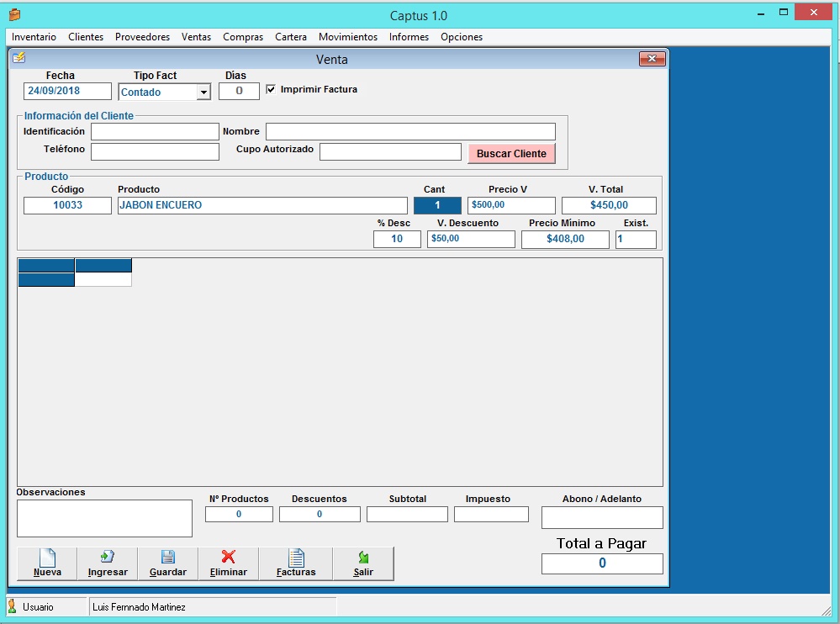Click the % Desc field

(397, 240)
